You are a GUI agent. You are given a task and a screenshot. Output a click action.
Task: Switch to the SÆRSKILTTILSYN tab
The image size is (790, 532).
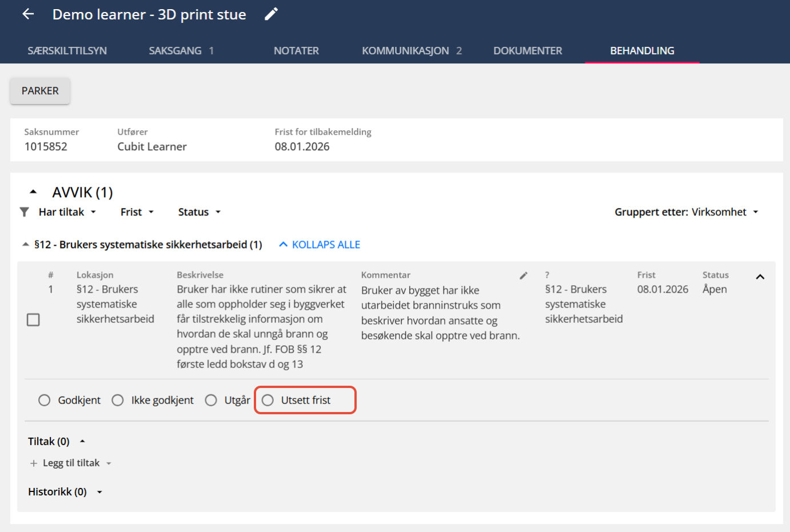coord(67,51)
